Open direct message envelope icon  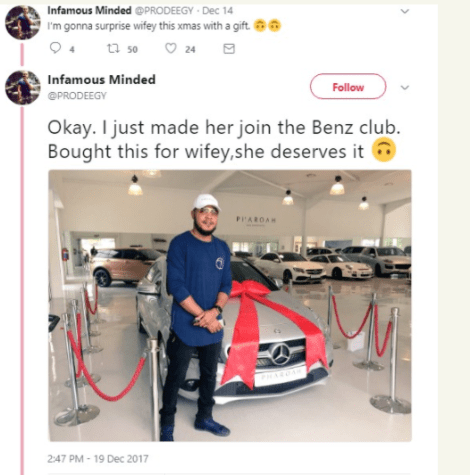(x=229, y=49)
